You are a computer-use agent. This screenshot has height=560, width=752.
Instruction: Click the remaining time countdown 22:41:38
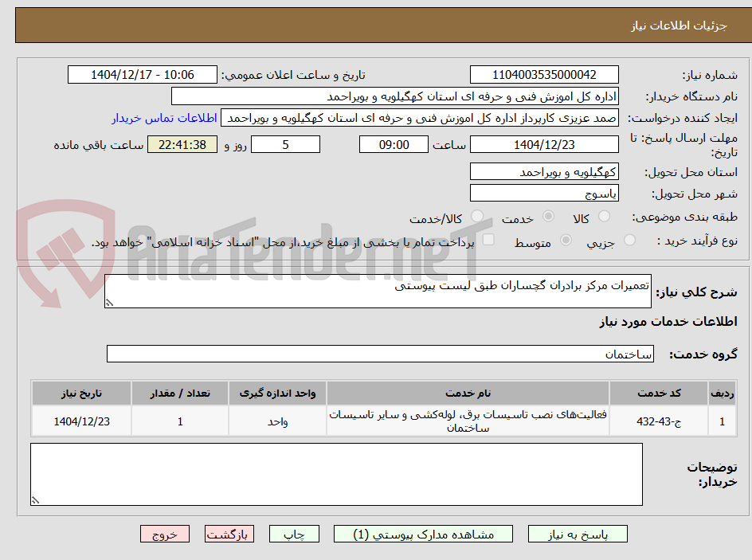(182, 144)
